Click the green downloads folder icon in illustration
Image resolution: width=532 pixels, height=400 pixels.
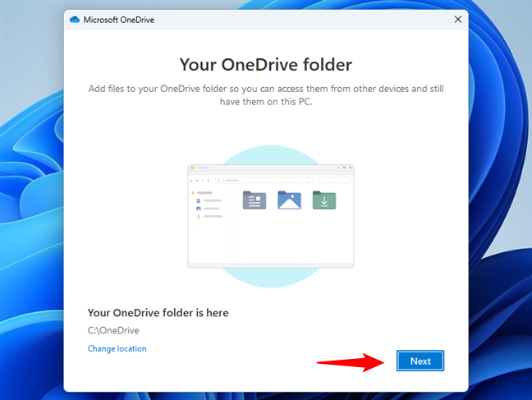(324, 200)
